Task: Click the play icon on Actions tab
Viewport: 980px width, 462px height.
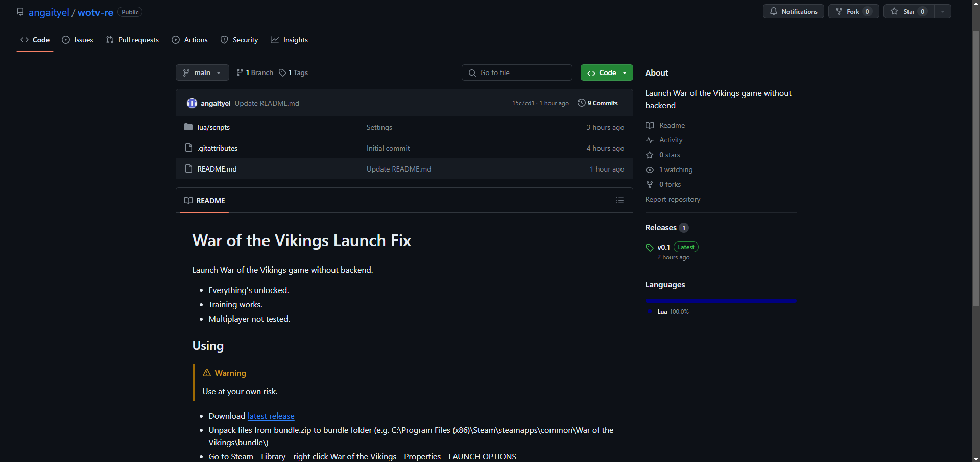Action: click(176, 40)
